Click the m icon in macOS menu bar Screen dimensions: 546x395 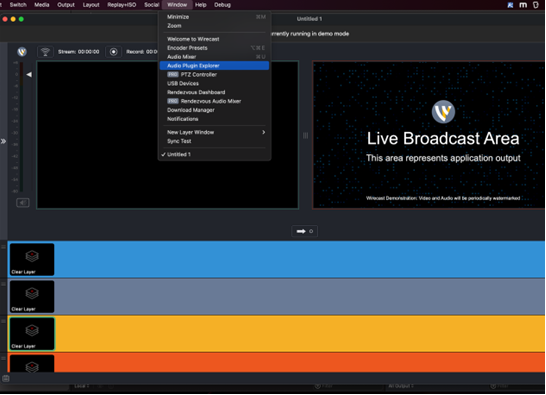click(x=523, y=5)
